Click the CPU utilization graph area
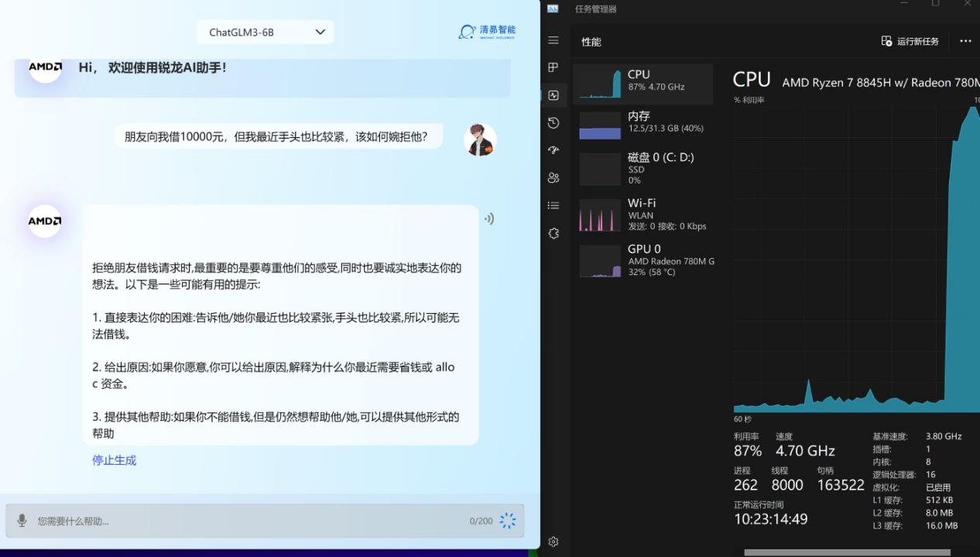 point(856,259)
